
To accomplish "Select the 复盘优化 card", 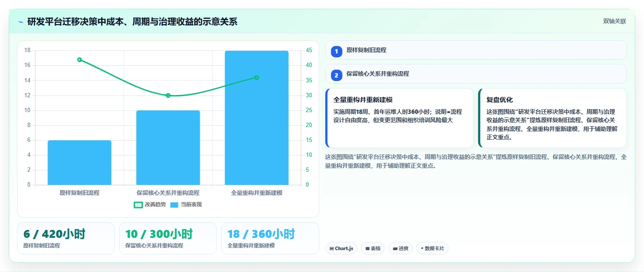I will pos(552,118).
